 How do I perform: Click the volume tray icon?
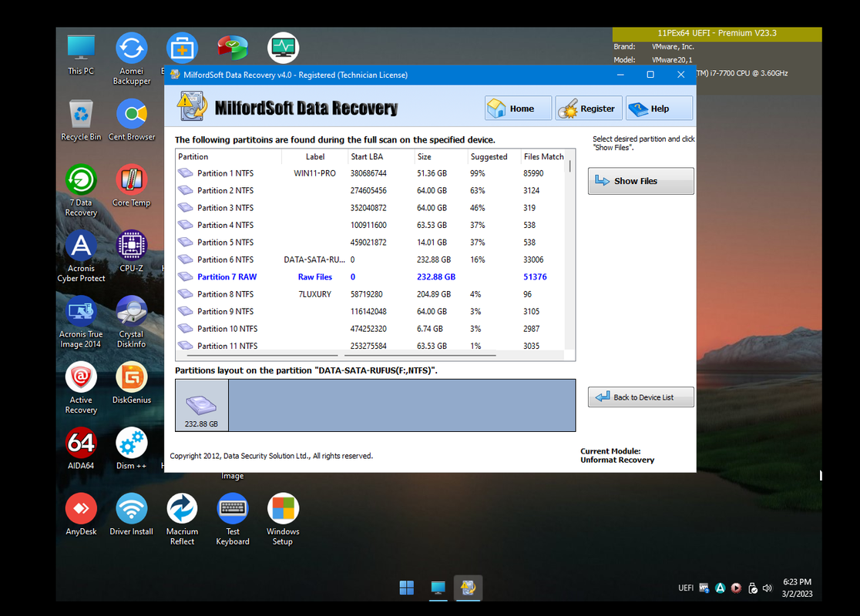pyautogui.click(x=768, y=588)
